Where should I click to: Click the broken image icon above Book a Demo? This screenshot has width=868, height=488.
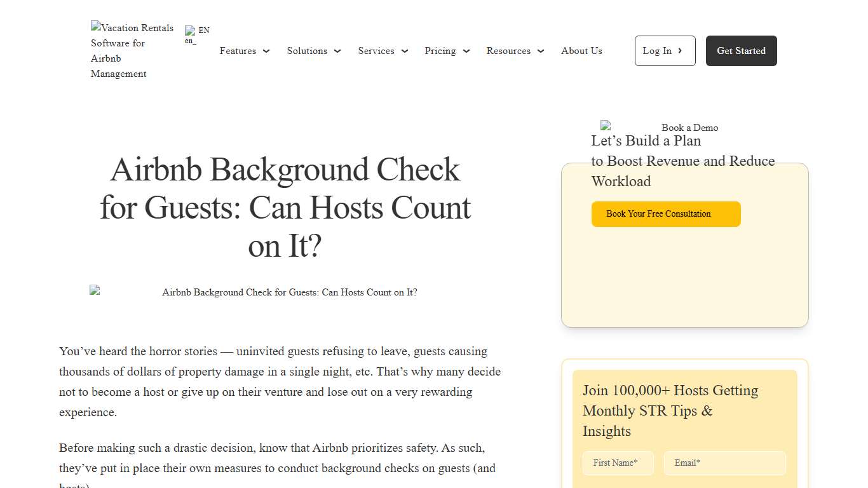point(605,125)
